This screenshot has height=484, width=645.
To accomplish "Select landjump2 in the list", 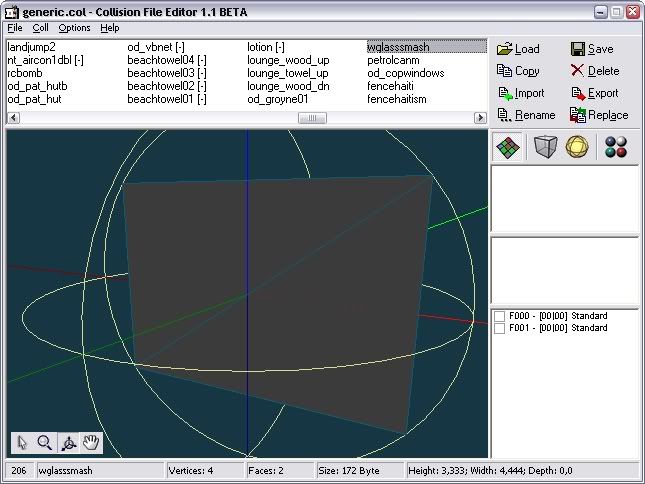I will 31,47.
